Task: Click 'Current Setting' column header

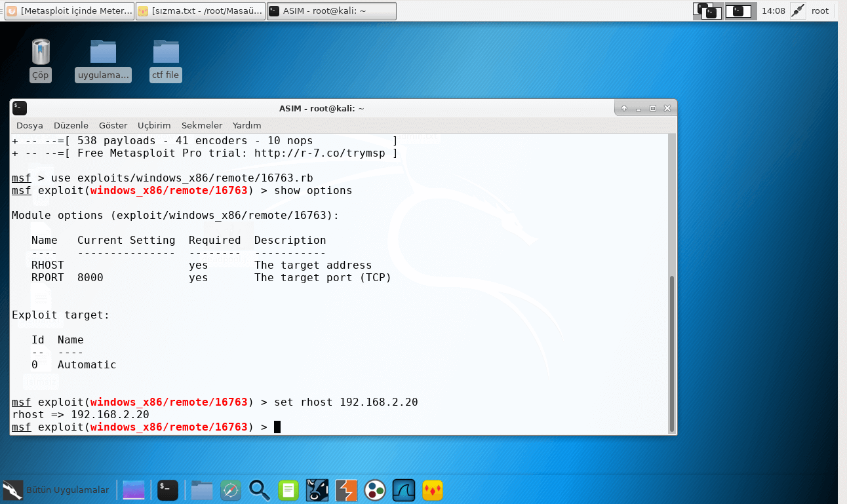Action: pos(127,241)
